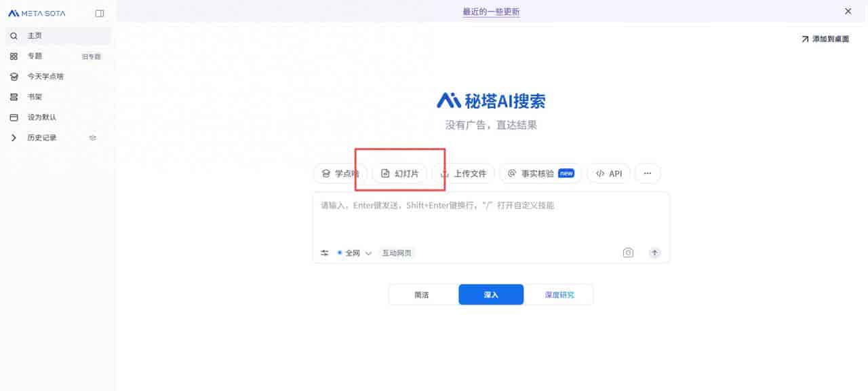Select the 深入 mode tab
Viewport: 868px width, 391px height.
pos(491,295)
